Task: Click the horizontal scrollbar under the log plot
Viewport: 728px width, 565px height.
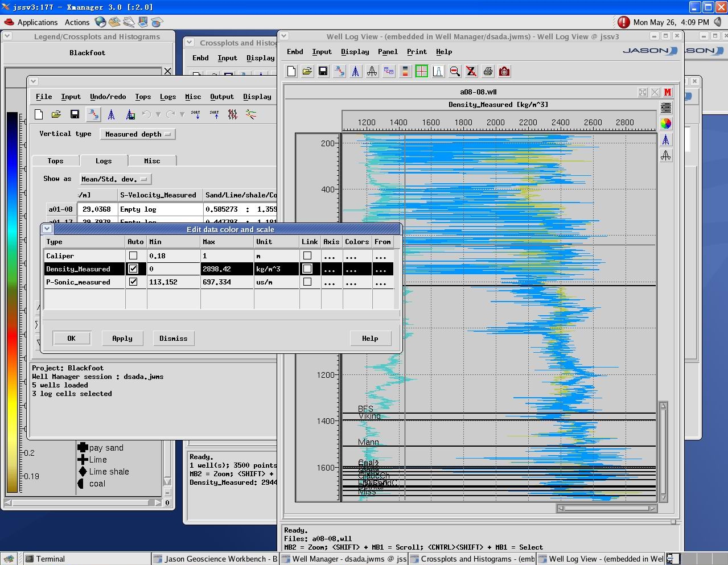Action: point(606,508)
